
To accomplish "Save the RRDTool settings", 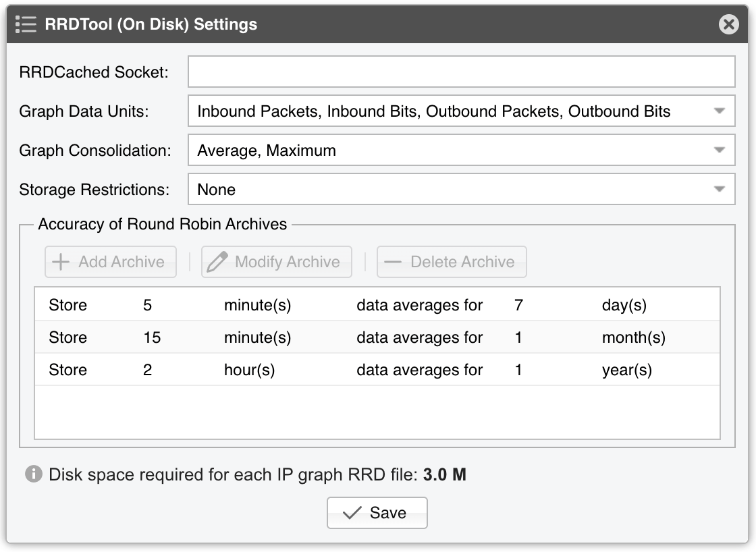I will pyautogui.click(x=377, y=513).
